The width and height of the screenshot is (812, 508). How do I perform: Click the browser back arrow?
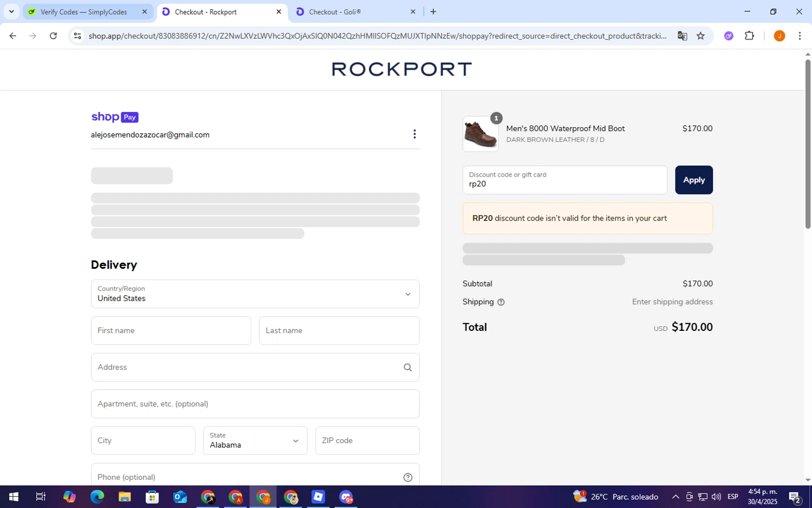12,36
